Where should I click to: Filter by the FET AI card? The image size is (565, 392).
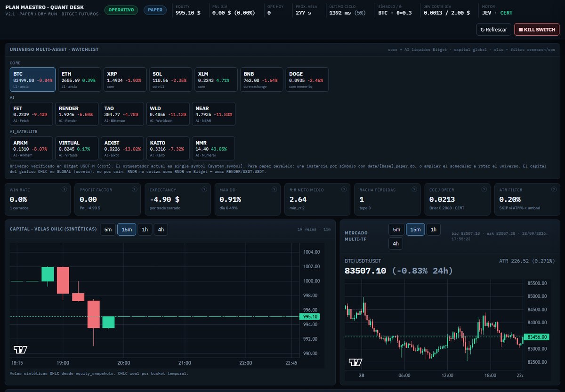[x=31, y=114]
